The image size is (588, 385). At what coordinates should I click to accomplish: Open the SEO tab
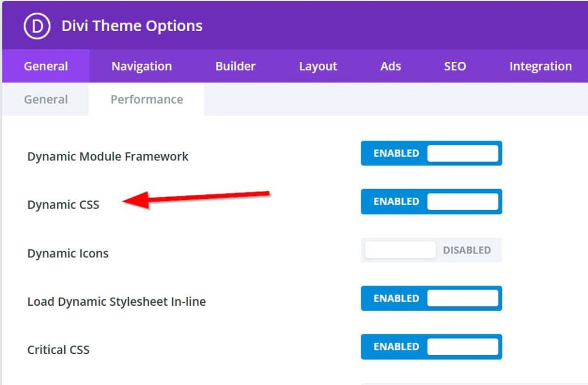[x=455, y=66]
